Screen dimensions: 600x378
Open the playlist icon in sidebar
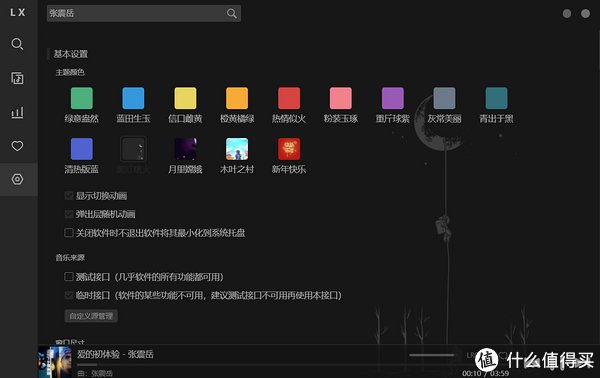[x=17, y=78]
